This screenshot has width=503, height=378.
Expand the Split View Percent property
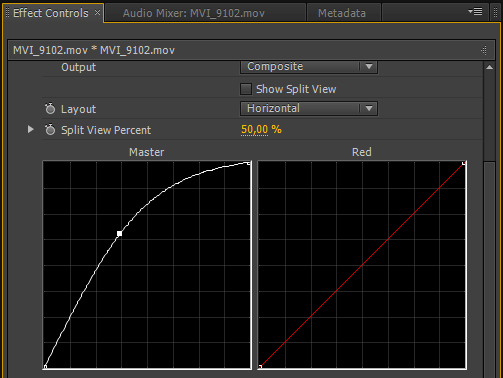click(x=31, y=129)
